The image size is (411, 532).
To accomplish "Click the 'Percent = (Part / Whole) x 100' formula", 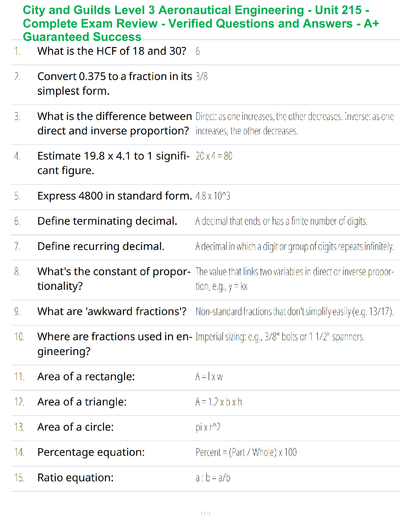I will [246, 452].
